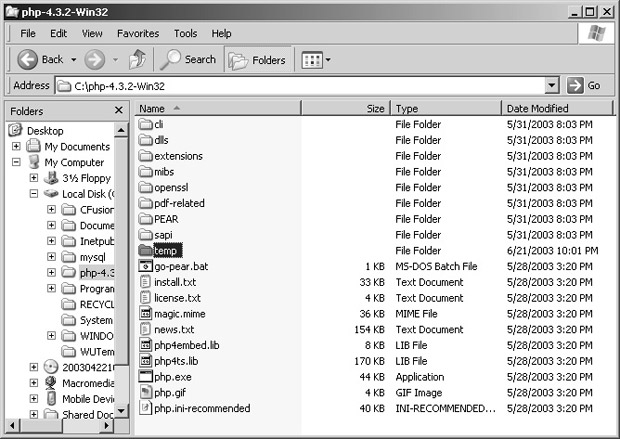Go up one folder level

(138, 60)
